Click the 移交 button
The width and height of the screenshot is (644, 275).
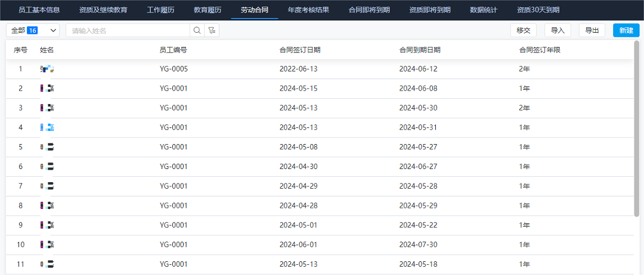pos(524,30)
